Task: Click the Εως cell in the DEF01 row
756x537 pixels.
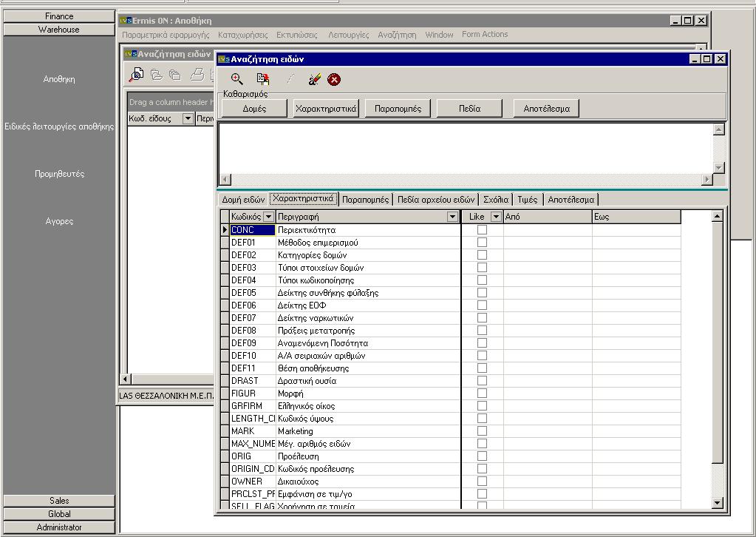Action: 636,243
